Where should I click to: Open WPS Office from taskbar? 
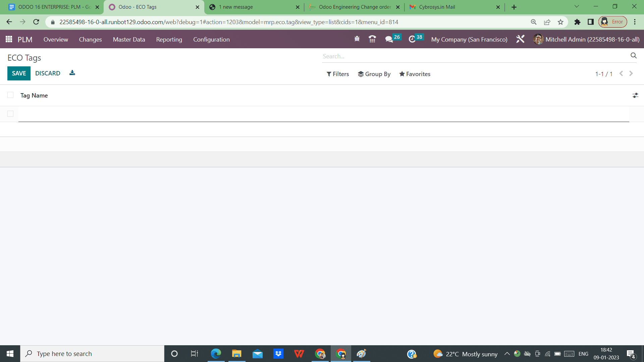pos(299,354)
